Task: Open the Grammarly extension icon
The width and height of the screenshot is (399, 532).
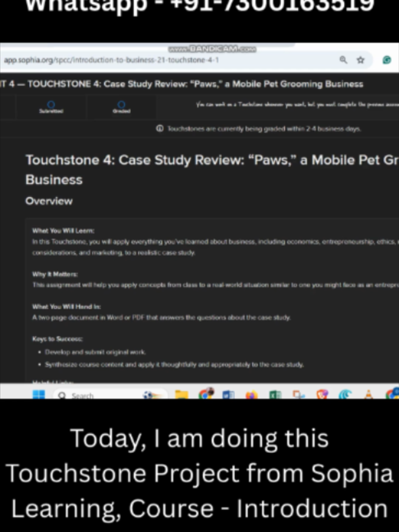Action: (x=387, y=60)
